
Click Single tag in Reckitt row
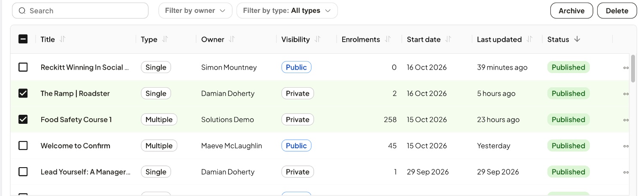(x=156, y=67)
